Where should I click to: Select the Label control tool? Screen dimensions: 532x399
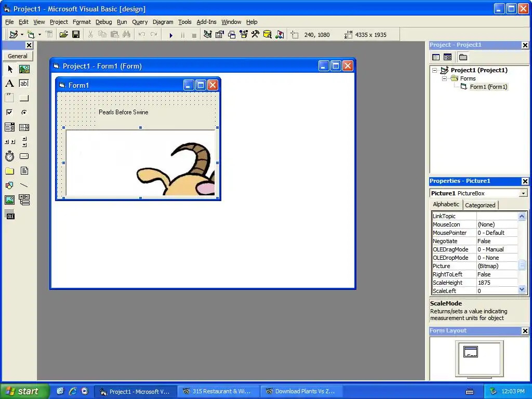coord(10,84)
